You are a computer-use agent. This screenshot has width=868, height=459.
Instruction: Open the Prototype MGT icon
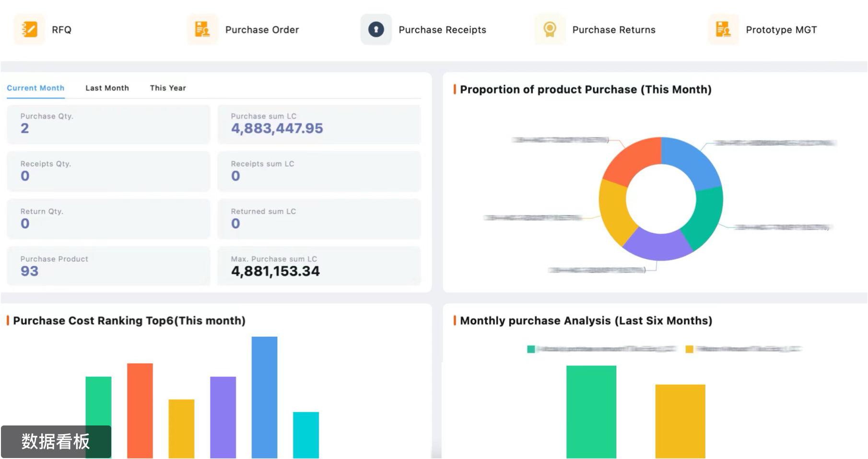coord(723,30)
